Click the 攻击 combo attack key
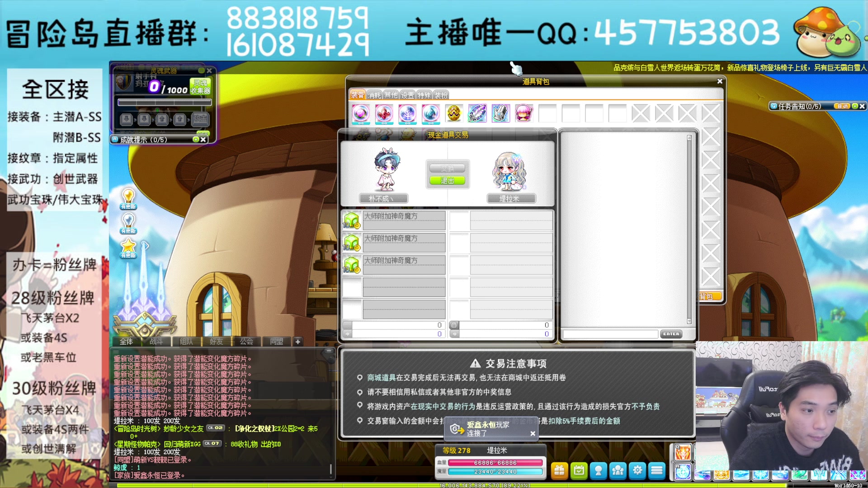 200,119
